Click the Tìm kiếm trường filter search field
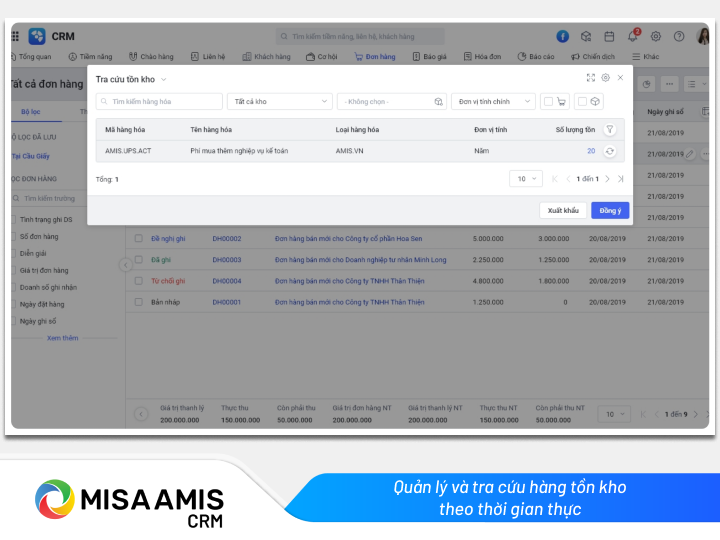This screenshot has width=720, height=540. click(49, 198)
